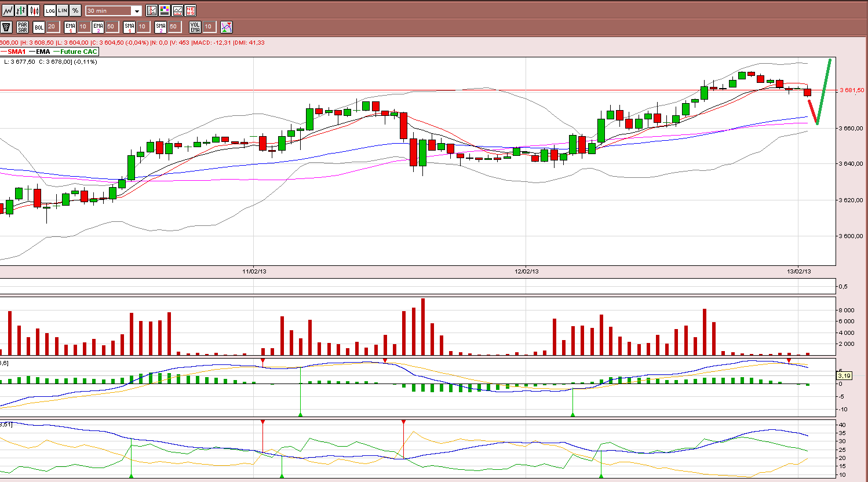This screenshot has height=482, width=868.
Task: Click the MACD: -12,31 status readout
Action: point(211,42)
